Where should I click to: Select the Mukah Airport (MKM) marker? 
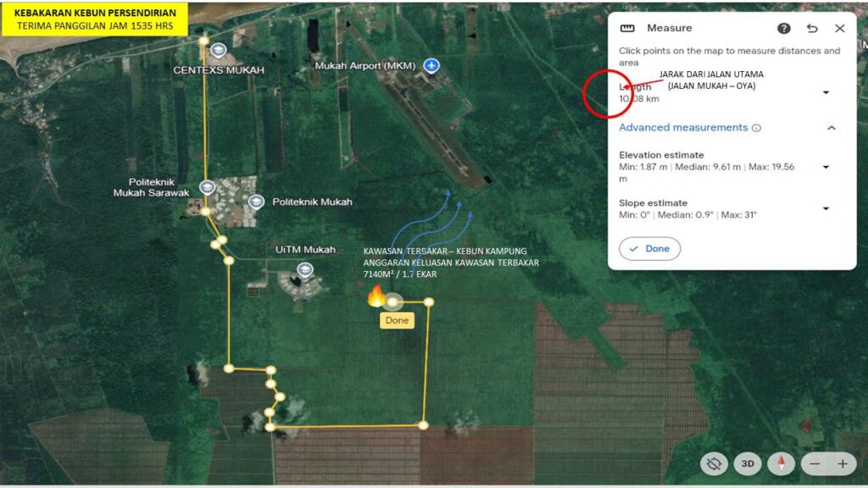(x=432, y=65)
